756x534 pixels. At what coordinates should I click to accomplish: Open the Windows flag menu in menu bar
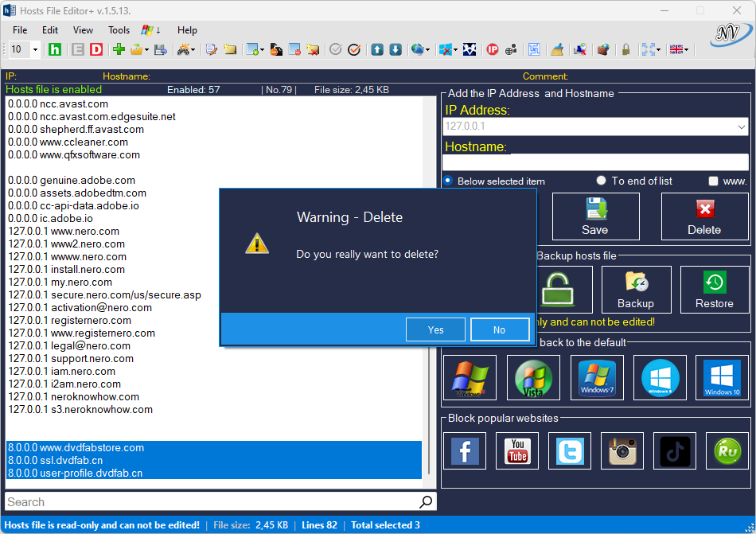click(150, 30)
